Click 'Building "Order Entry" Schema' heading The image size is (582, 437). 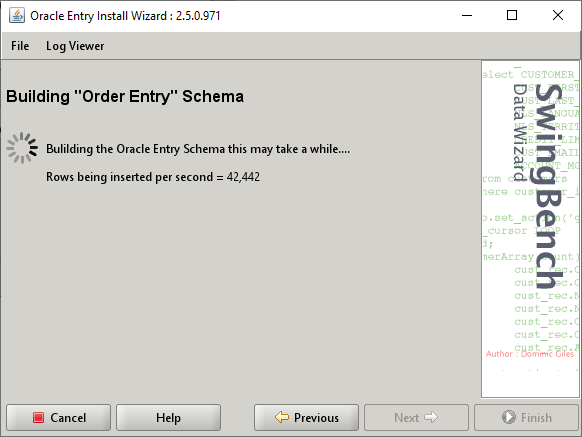point(125,97)
